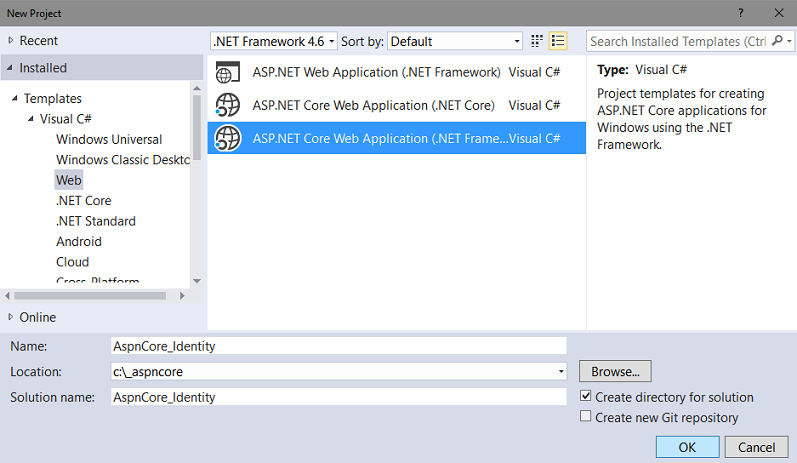Click ASP.NET Web Application template icon
Screen dimensions: 797x463
(x=227, y=72)
